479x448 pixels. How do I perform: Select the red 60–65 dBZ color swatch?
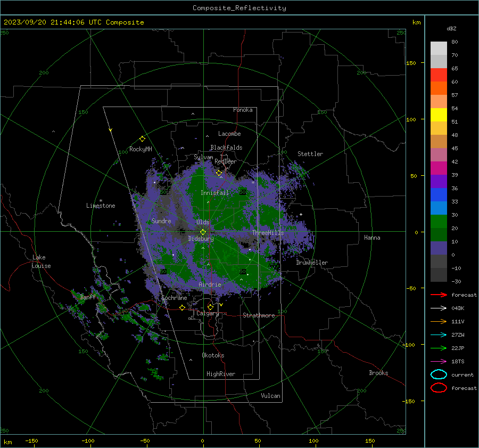439,75
